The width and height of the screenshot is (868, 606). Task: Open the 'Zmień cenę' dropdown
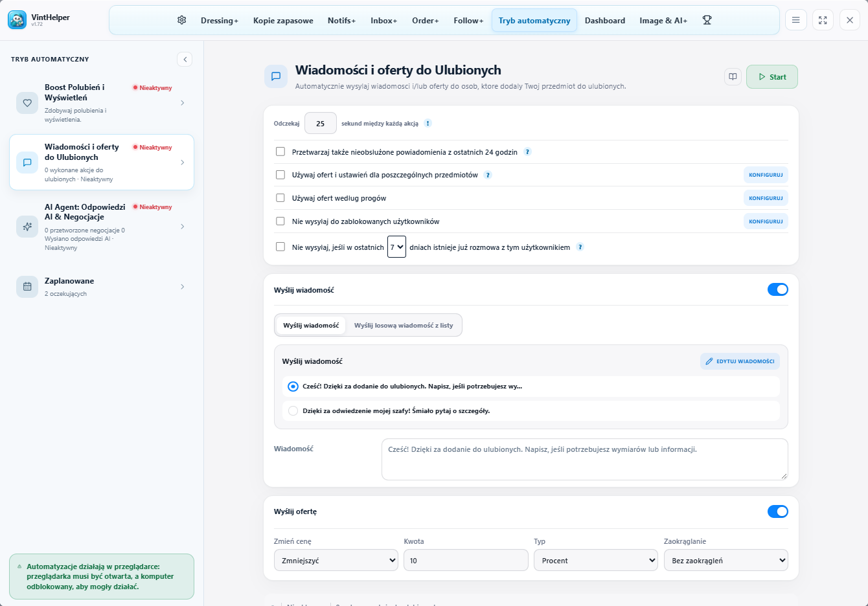click(x=336, y=560)
